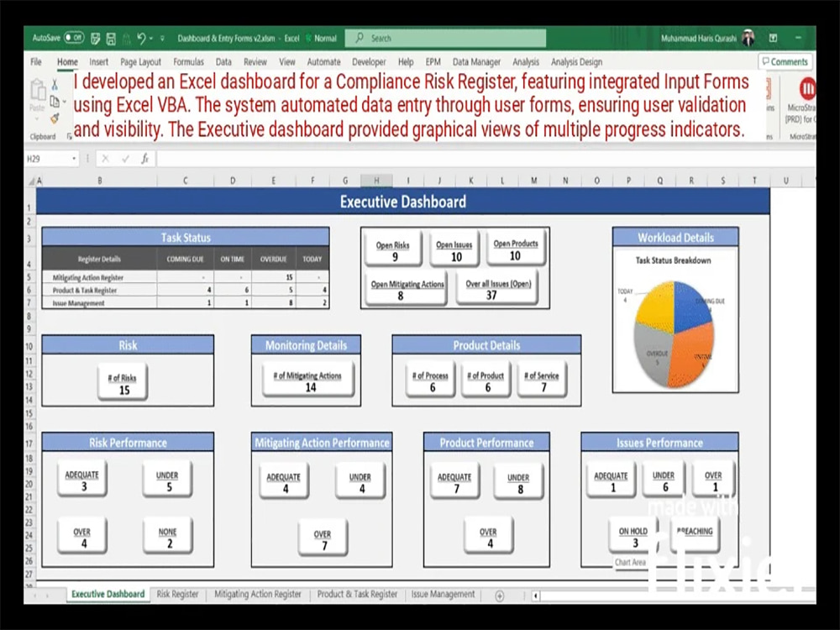This screenshot has width=840, height=630.
Task: Click the Copy icon
Action: coord(54,102)
